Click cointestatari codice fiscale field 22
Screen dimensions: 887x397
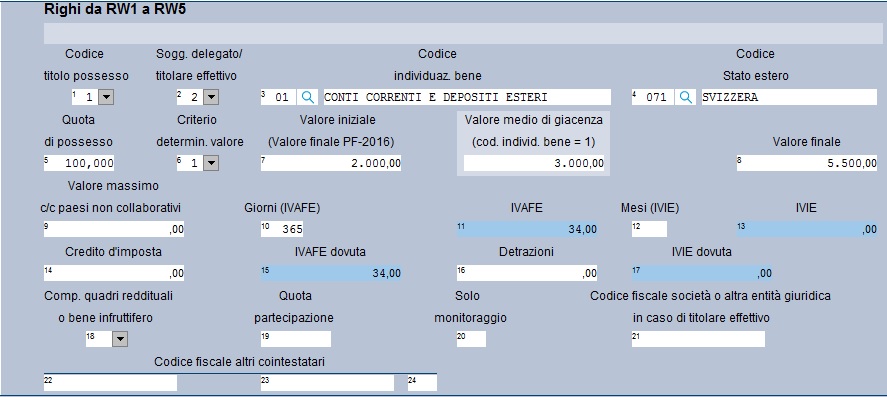click(110, 383)
